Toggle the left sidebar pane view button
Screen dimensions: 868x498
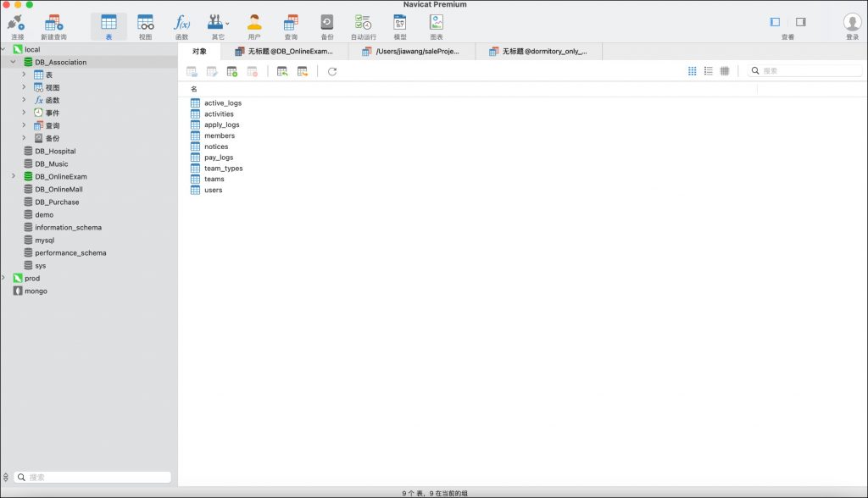[x=775, y=22]
